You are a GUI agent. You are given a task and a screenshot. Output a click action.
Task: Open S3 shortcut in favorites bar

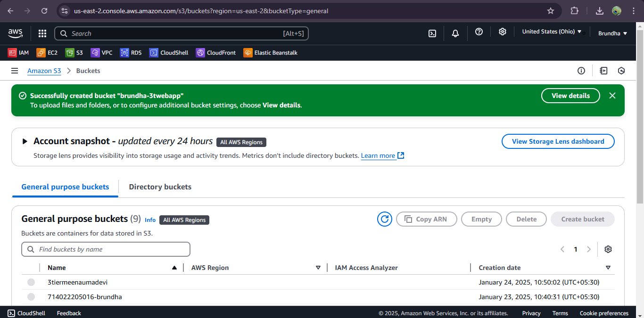pos(74,53)
